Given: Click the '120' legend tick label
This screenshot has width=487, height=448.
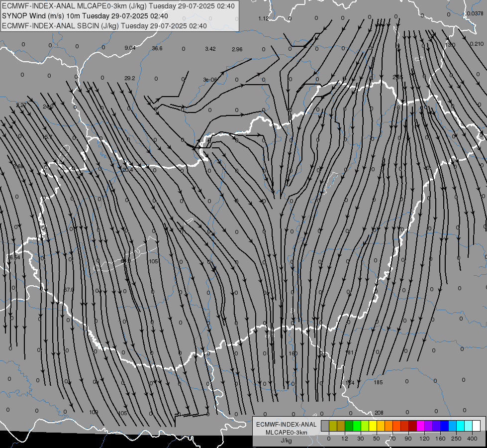Looking at the screenshot, I should pyautogui.click(x=424, y=439).
